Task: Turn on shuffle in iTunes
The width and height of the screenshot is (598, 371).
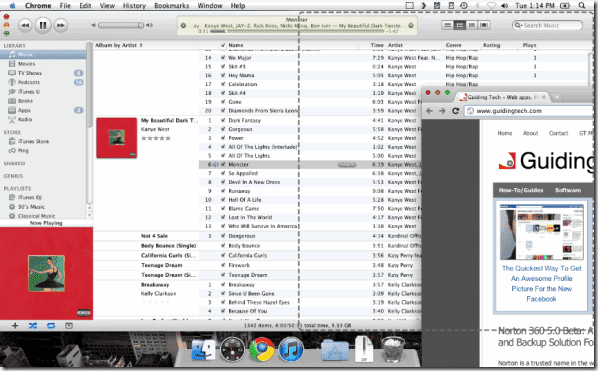Action: [x=33, y=326]
